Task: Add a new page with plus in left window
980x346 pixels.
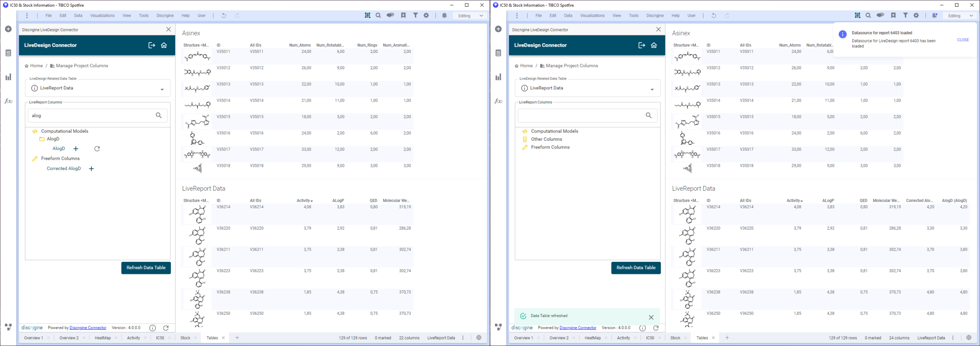Action: (x=237, y=338)
